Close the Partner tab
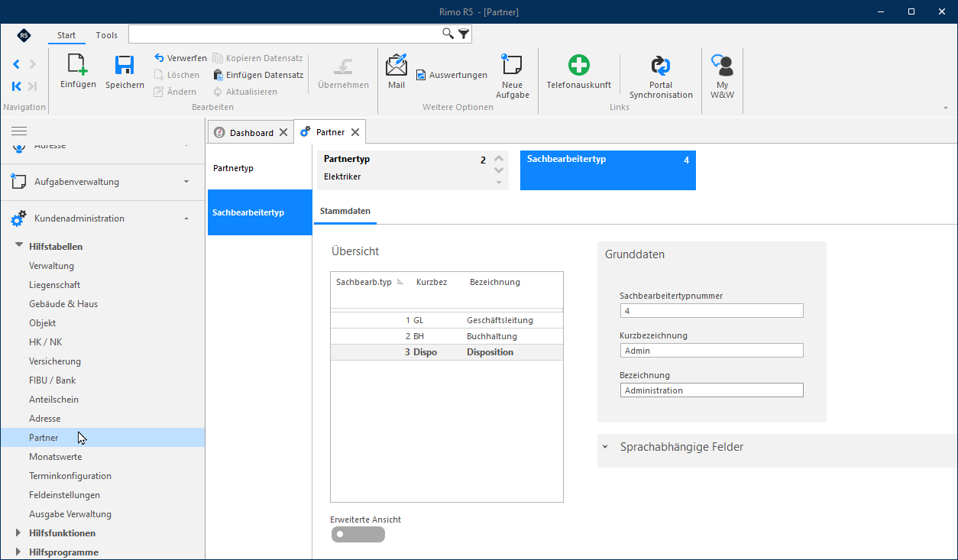 (x=355, y=132)
